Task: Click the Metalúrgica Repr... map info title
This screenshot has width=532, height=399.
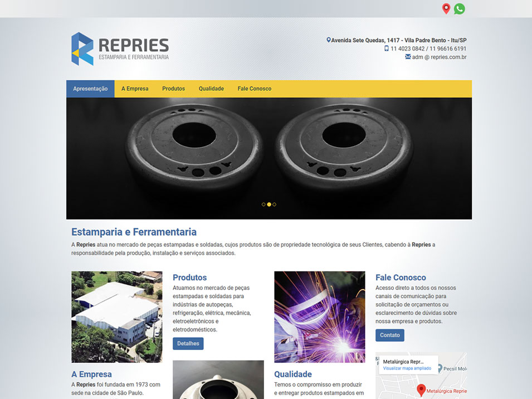Action: pyautogui.click(x=403, y=362)
